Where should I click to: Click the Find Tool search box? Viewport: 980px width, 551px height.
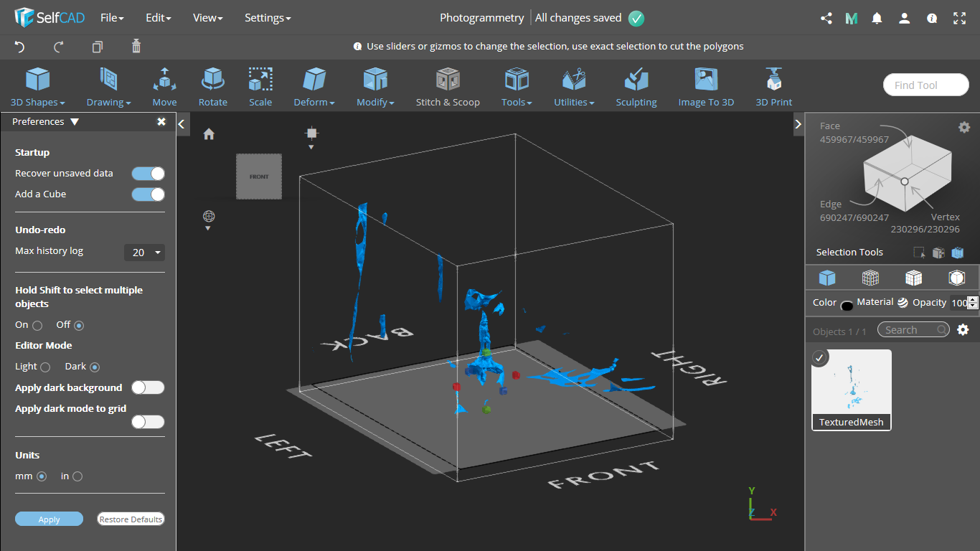926,85
